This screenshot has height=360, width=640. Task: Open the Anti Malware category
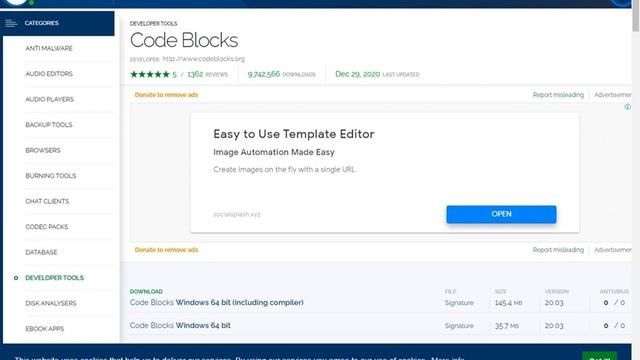[x=49, y=48]
